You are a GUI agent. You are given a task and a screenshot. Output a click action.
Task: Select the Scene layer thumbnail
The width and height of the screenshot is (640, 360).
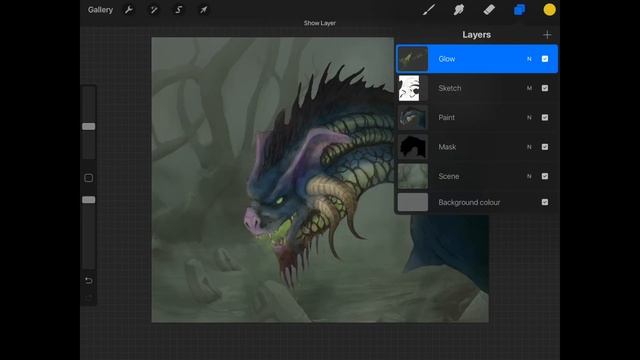click(x=413, y=176)
